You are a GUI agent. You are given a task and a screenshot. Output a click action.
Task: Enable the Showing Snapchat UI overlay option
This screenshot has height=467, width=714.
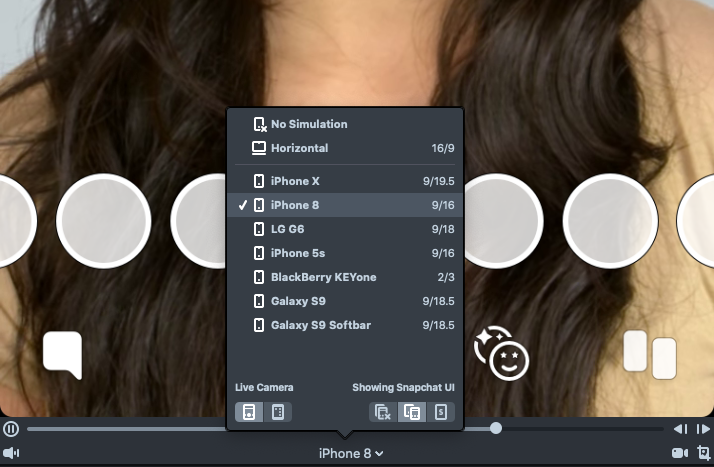click(x=411, y=412)
